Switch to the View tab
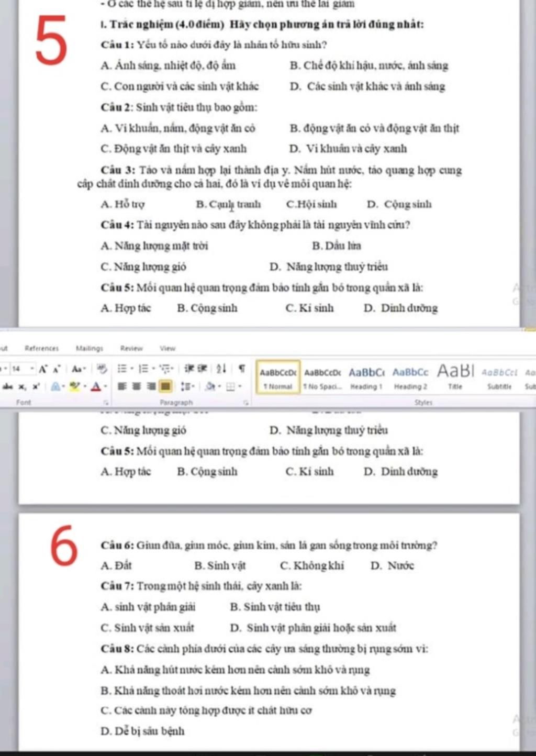Screen dimensions: 536x756 click(x=167, y=348)
